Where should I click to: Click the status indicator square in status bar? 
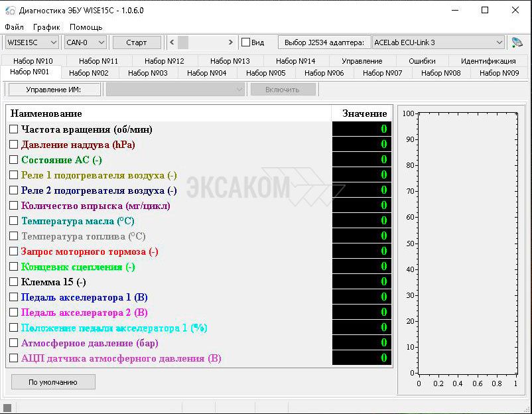click(7, 408)
